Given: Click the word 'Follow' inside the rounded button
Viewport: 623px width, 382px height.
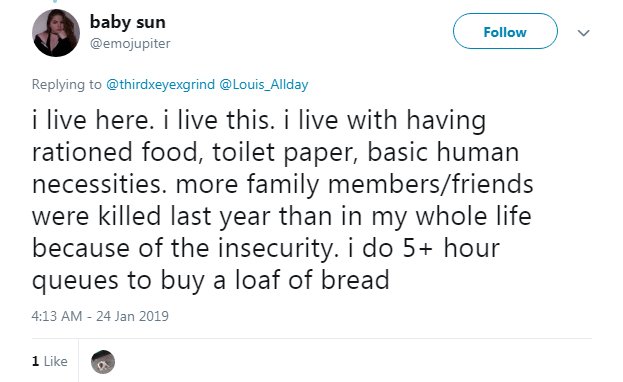Looking at the screenshot, I should [505, 32].
